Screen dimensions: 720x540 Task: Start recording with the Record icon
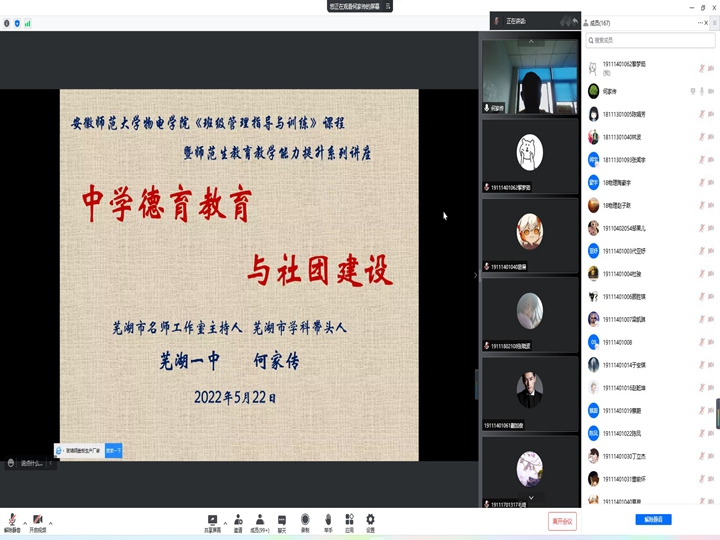(305, 521)
